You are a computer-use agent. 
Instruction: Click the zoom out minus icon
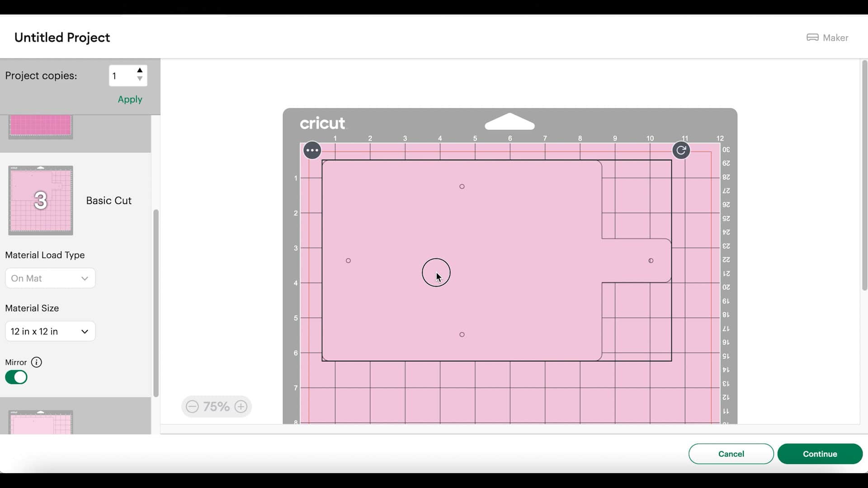point(192,407)
